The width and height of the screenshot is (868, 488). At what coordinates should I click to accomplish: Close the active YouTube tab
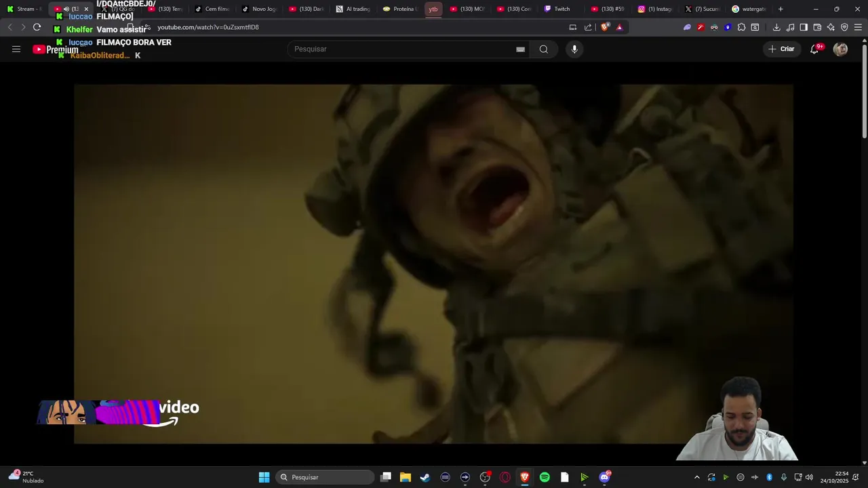[86, 9]
